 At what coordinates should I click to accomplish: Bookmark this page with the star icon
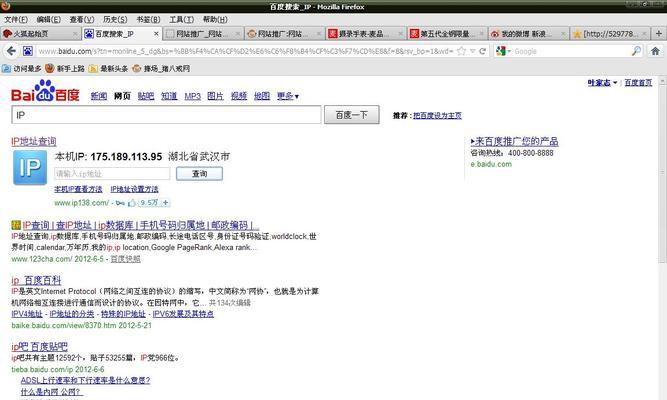pos(461,51)
